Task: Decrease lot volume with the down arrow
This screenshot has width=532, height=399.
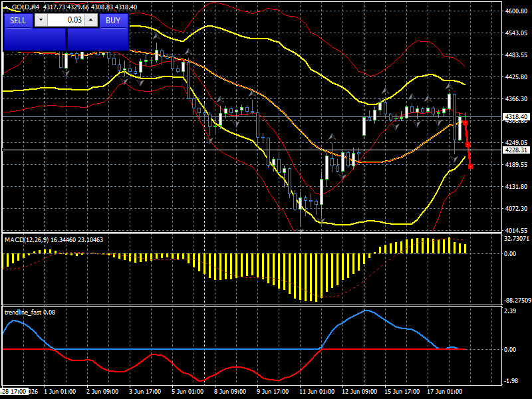Action: pos(41,20)
